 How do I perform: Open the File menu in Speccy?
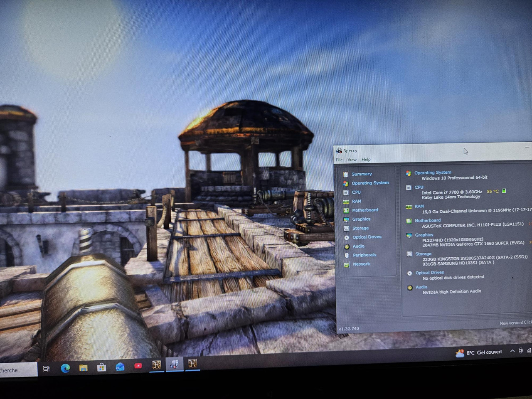point(339,160)
